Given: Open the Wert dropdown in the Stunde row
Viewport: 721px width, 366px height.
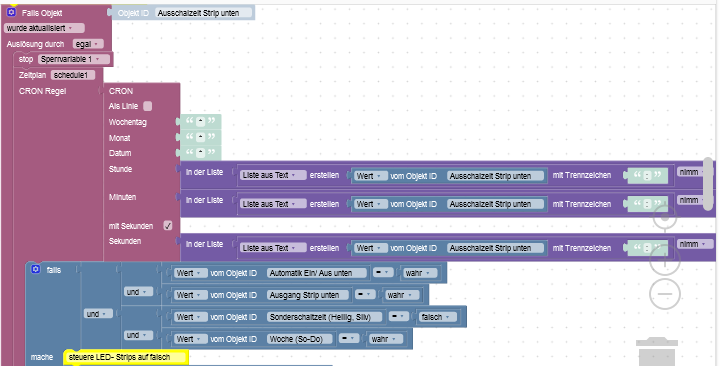Looking at the screenshot, I should tap(371, 176).
